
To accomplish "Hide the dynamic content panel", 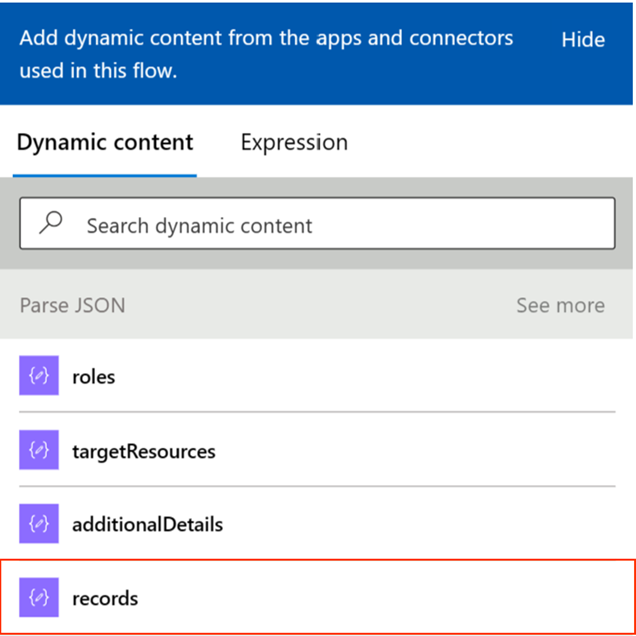I will click(583, 40).
